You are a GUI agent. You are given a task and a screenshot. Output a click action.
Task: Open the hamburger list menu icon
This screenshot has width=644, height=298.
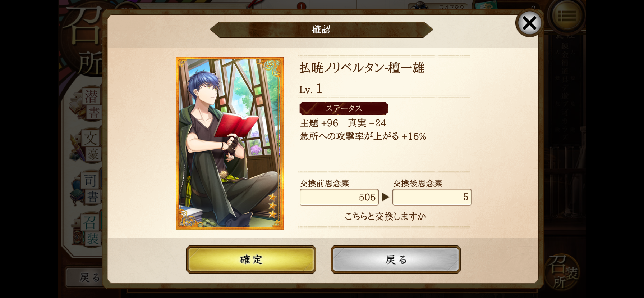click(x=567, y=15)
